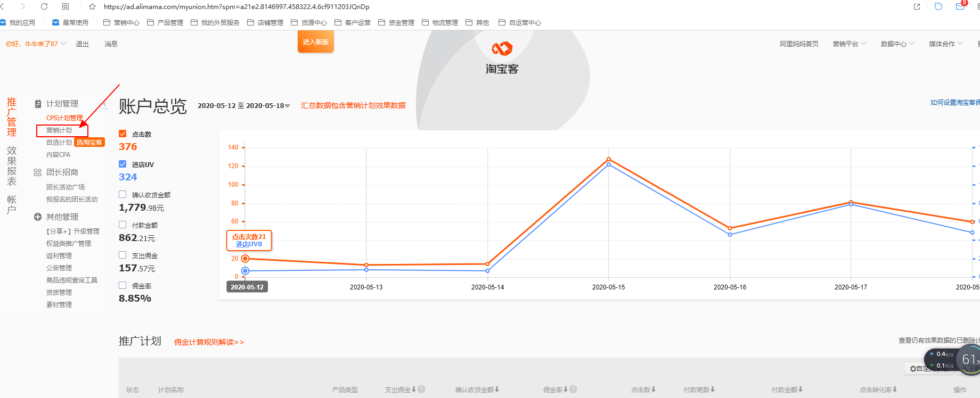Sort table by 点击转化率 column arrow
This screenshot has width=980, height=398.
895,389
